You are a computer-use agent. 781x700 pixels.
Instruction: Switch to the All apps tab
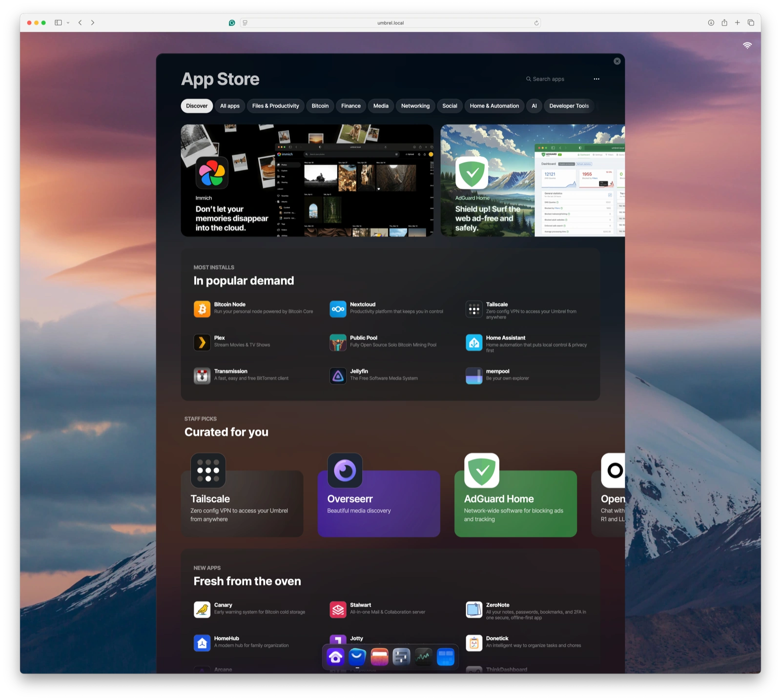(230, 106)
